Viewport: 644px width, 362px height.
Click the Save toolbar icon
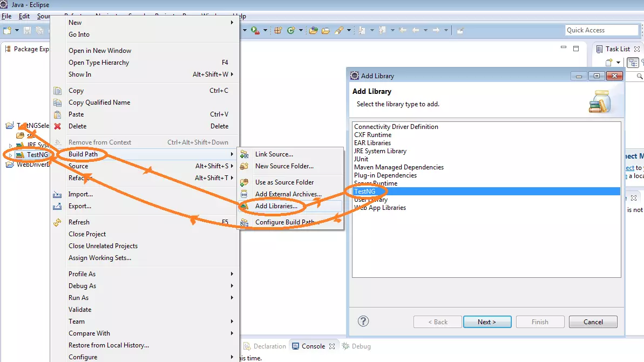[x=27, y=30]
